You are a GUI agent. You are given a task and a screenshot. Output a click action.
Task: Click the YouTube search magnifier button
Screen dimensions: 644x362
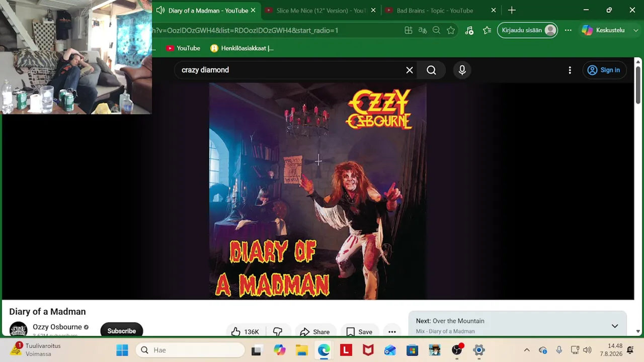(431, 70)
